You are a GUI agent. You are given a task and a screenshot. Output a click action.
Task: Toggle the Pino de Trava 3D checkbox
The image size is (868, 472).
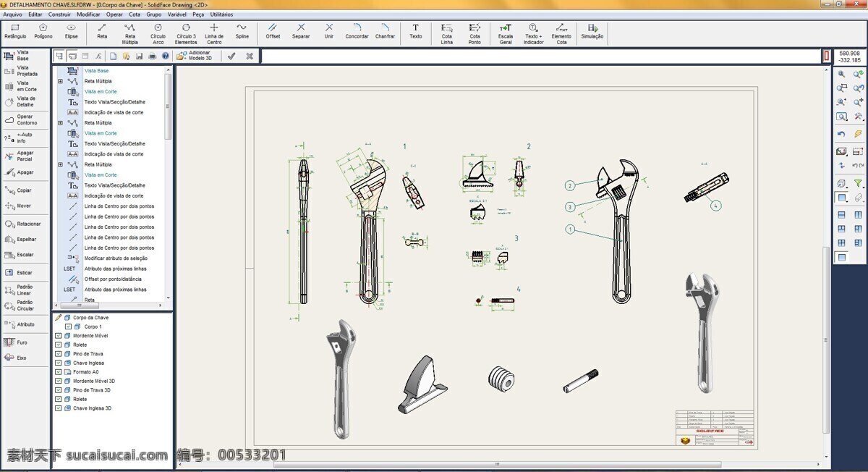pyautogui.click(x=59, y=390)
